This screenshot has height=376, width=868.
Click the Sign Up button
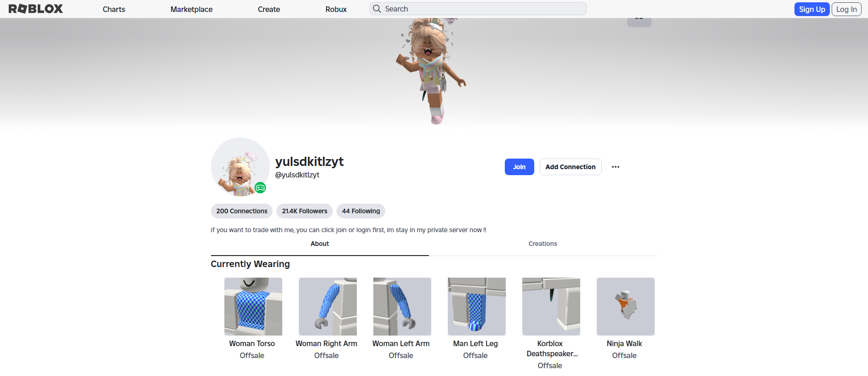[x=812, y=9]
